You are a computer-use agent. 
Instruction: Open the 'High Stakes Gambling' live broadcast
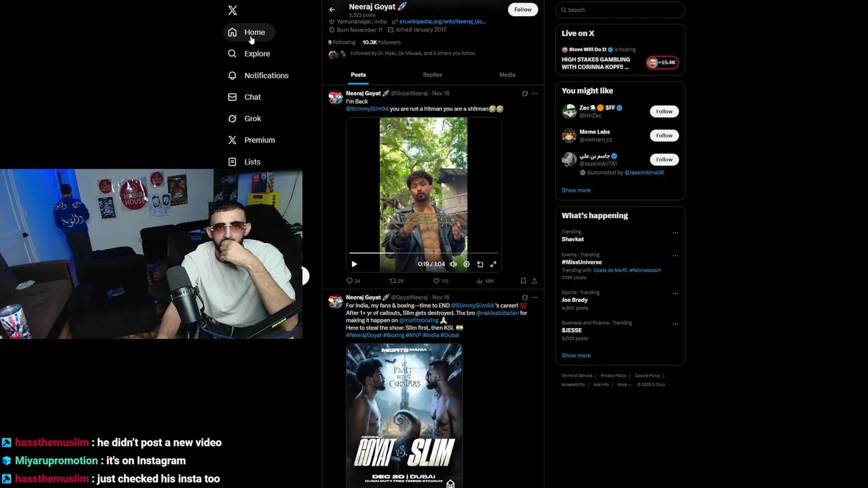(x=595, y=63)
